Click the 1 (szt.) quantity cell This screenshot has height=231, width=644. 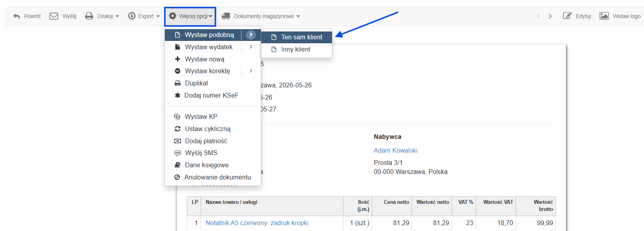[360, 223]
